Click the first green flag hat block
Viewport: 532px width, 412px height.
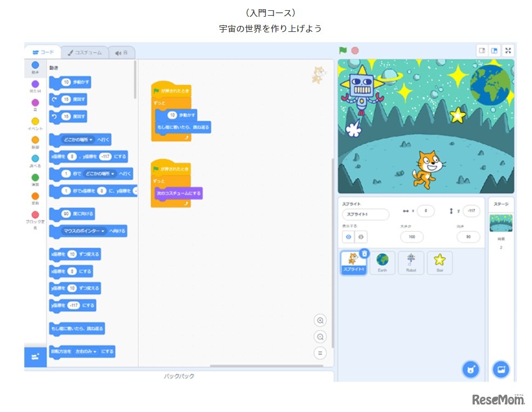coord(171,90)
